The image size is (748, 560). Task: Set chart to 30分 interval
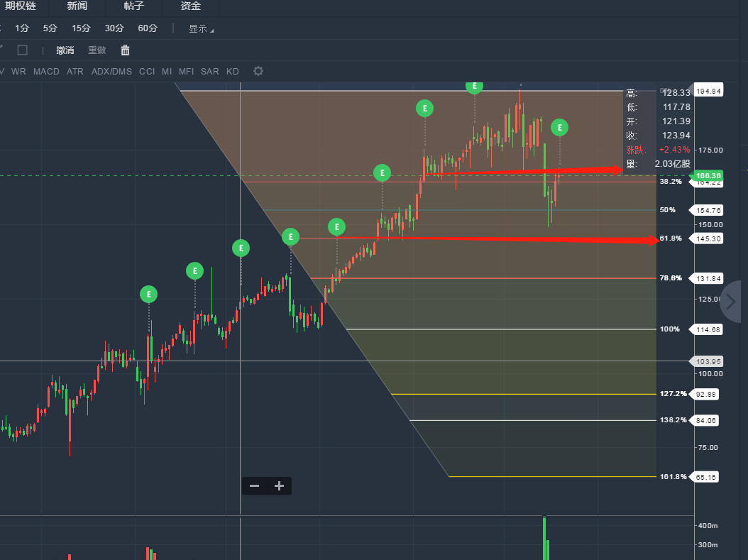pos(114,28)
